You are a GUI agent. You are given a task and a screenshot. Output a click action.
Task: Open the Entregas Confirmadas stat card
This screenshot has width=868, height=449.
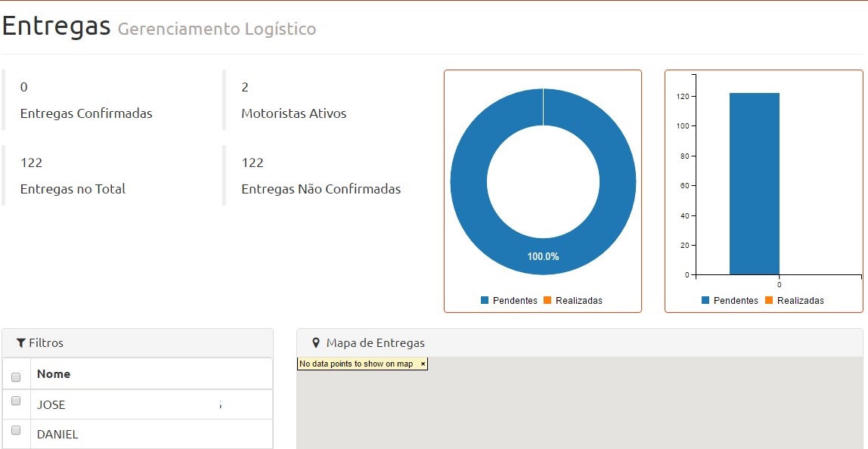click(86, 101)
